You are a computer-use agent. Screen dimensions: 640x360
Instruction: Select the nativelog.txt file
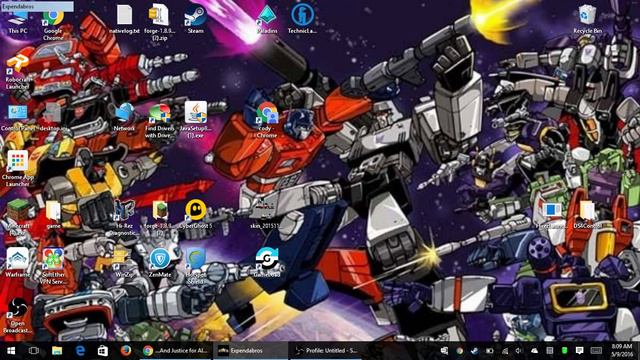(124, 19)
